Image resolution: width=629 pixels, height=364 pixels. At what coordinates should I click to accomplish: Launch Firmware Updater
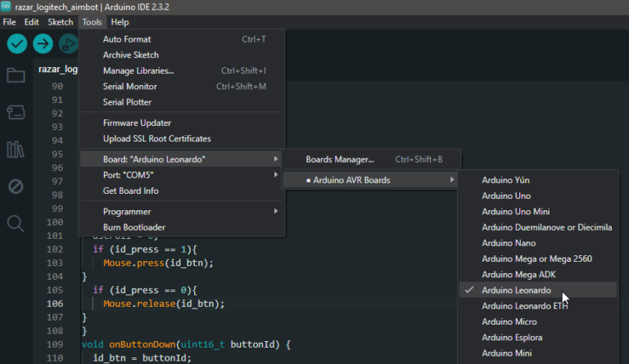(182, 123)
